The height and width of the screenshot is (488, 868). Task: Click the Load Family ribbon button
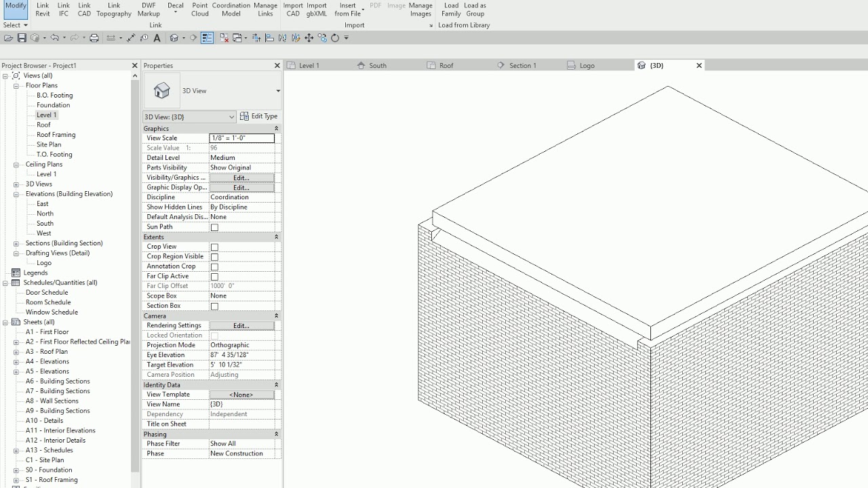(x=451, y=9)
